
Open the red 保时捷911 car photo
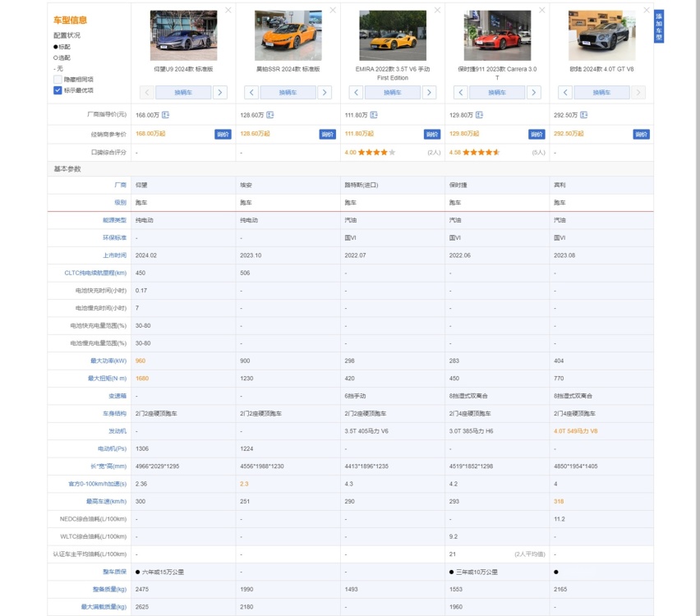point(497,35)
